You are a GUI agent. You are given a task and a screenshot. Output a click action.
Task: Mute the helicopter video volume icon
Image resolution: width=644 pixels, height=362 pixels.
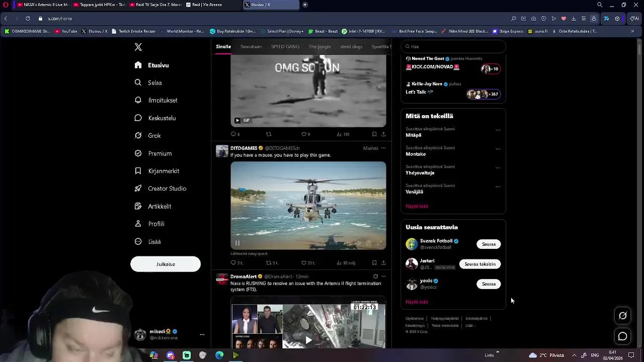click(x=358, y=243)
